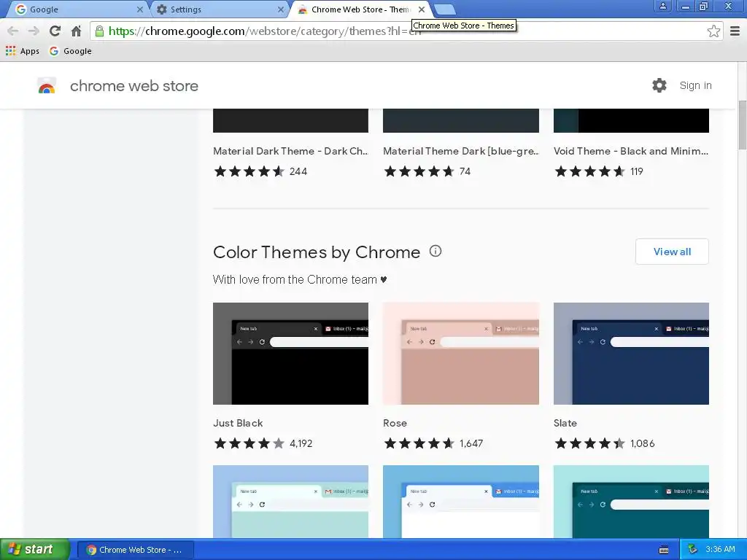Click the profile user icon in title bar

662,6
